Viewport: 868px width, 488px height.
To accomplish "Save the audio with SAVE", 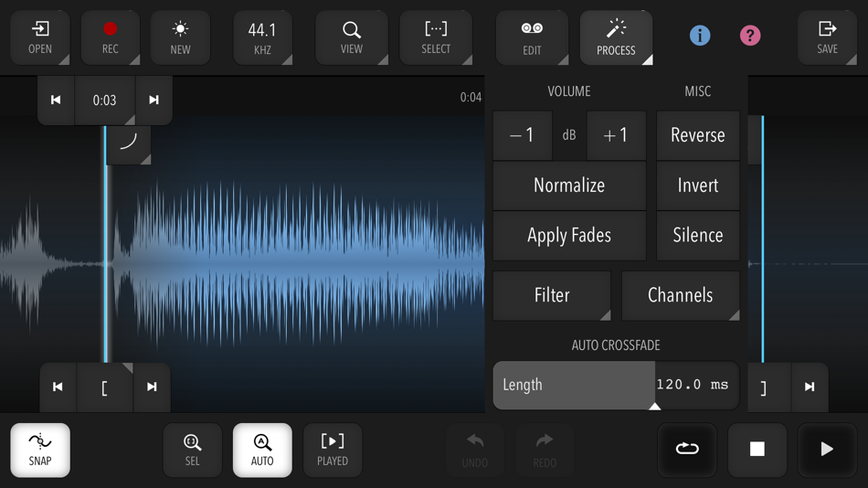I will (x=827, y=37).
